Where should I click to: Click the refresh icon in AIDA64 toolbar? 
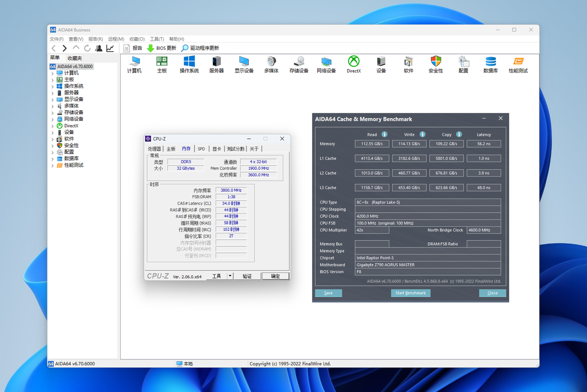tap(87, 48)
